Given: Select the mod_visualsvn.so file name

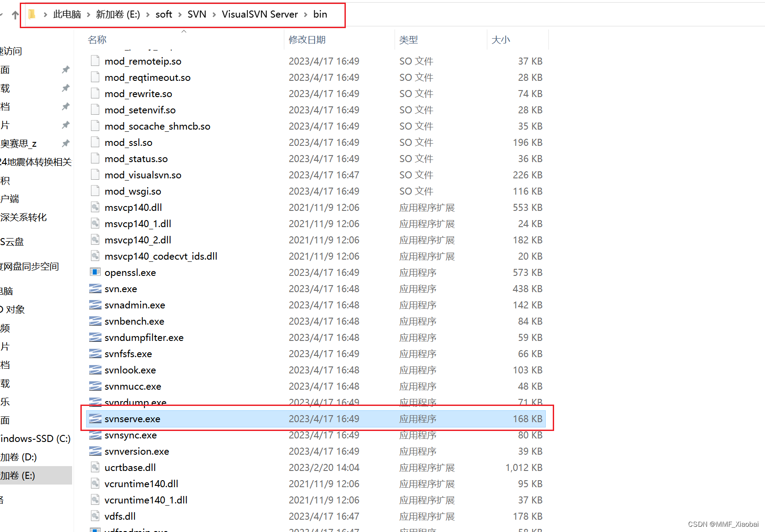Looking at the screenshot, I should point(143,175).
